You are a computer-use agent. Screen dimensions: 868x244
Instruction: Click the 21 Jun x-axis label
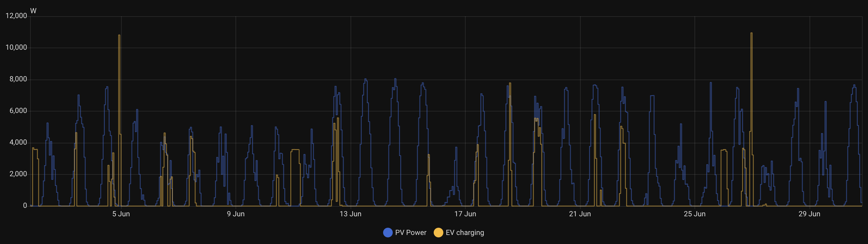click(x=580, y=214)
